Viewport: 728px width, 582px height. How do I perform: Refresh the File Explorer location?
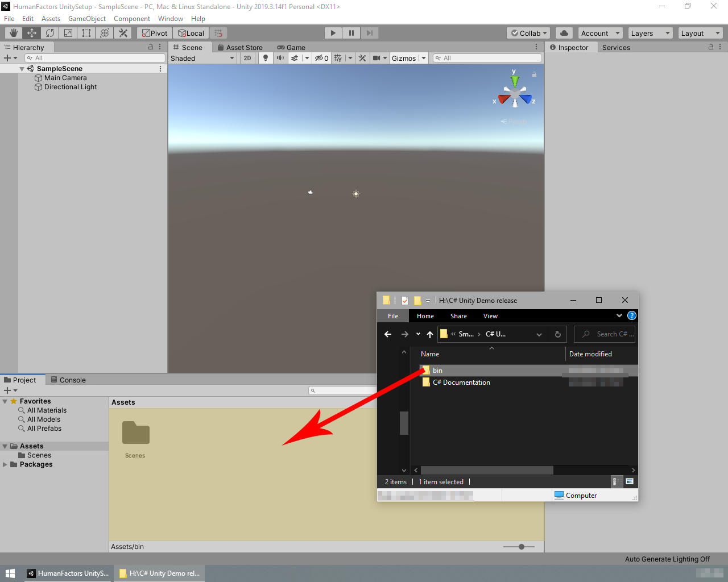558,334
